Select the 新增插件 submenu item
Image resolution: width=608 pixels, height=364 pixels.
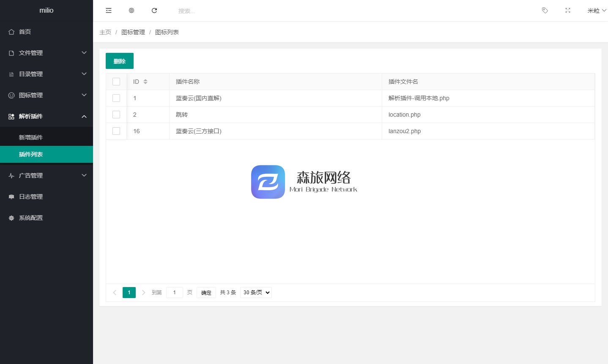click(47, 137)
